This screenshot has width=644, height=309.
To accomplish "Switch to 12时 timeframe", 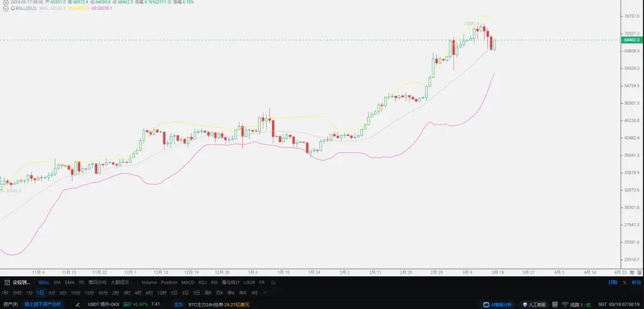I will pyautogui.click(x=162, y=293).
